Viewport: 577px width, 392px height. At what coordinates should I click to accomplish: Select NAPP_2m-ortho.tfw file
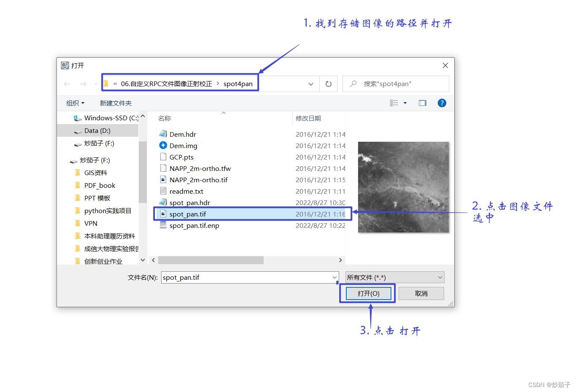click(x=200, y=168)
